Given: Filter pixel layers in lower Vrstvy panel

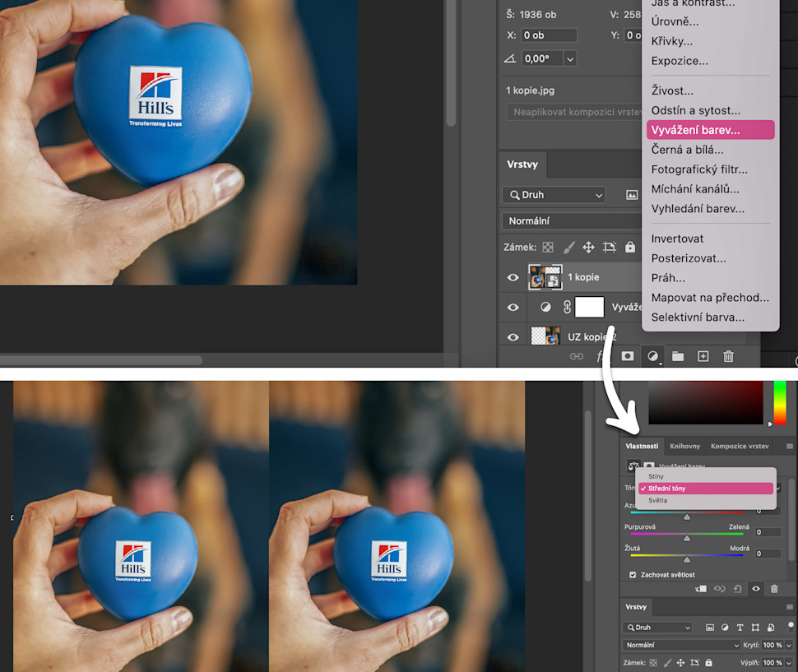Looking at the screenshot, I should coord(709,628).
